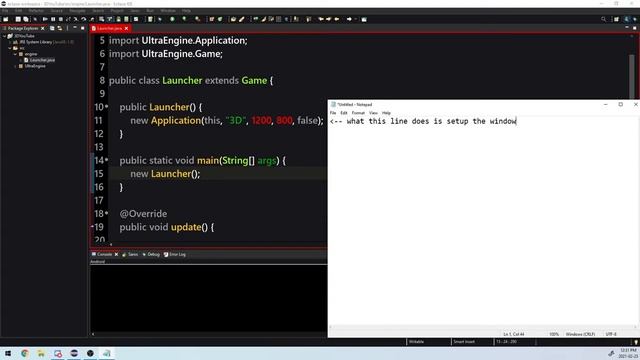Click '100%' zoom in Notepad status bar
Screen dimensions: 640x360
(x=554, y=334)
